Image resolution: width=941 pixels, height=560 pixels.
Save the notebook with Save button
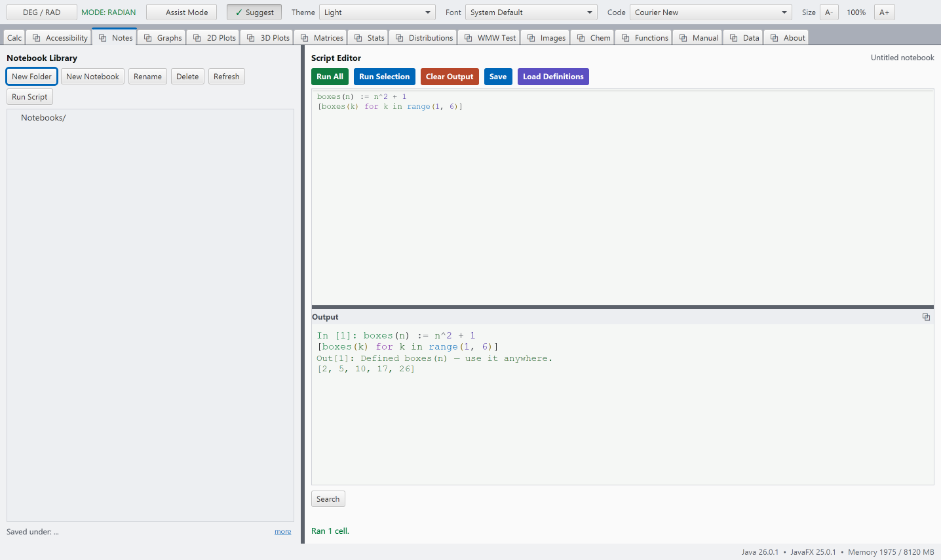click(498, 77)
